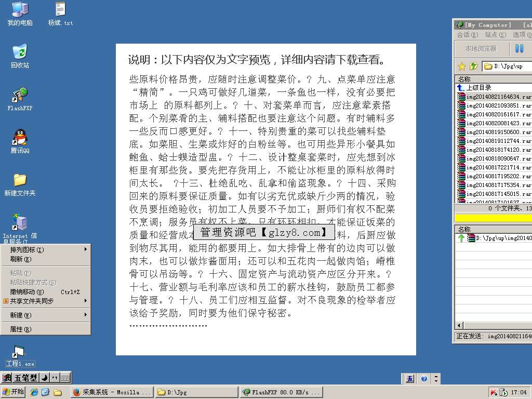Select img20140817221714.rar file
The height and width of the screenshot is (399, 532).
tap(494, 167)
